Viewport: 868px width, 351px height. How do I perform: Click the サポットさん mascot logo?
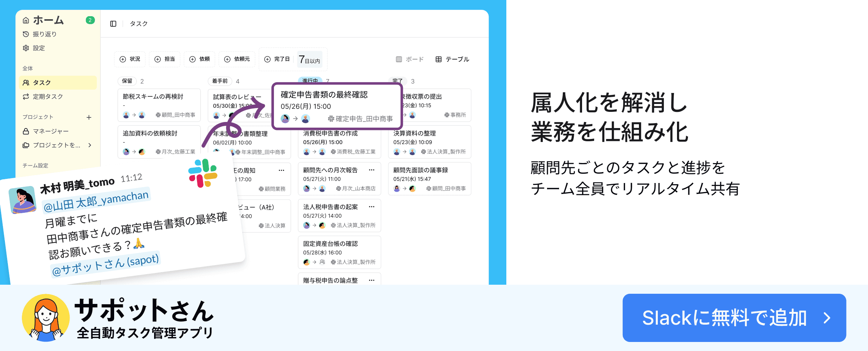coord(46,318)
